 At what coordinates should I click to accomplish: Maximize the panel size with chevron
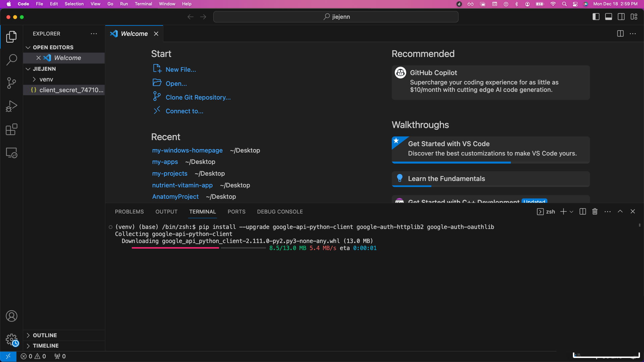coord(620,212)
